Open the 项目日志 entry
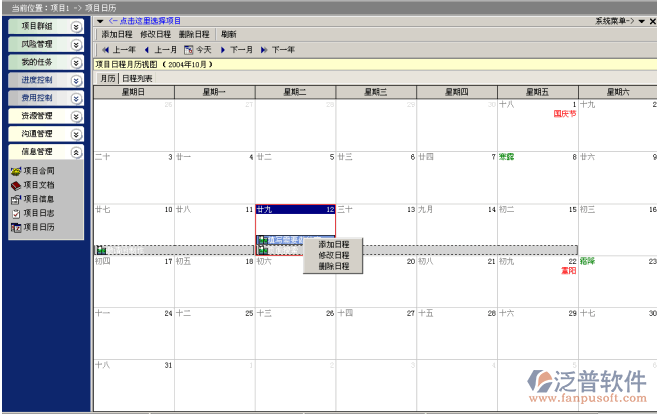This screenshot has width=657, height=414. pos(39,213)
